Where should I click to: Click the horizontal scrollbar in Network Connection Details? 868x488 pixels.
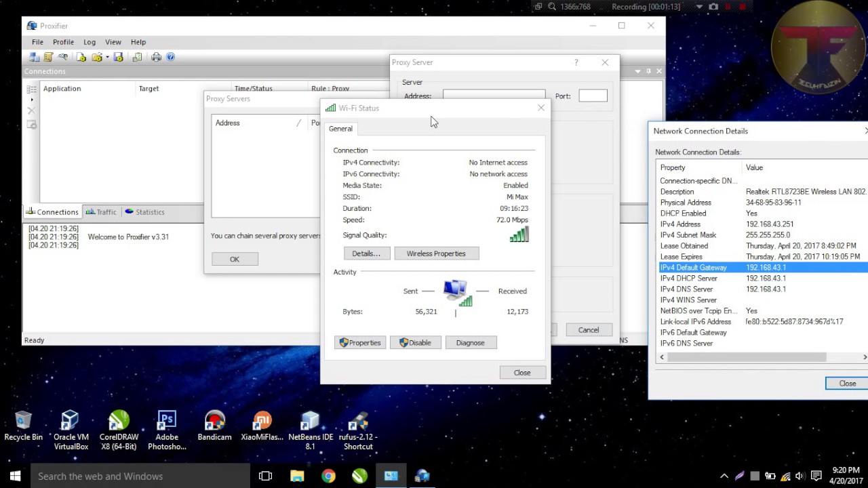click(746, 357)
